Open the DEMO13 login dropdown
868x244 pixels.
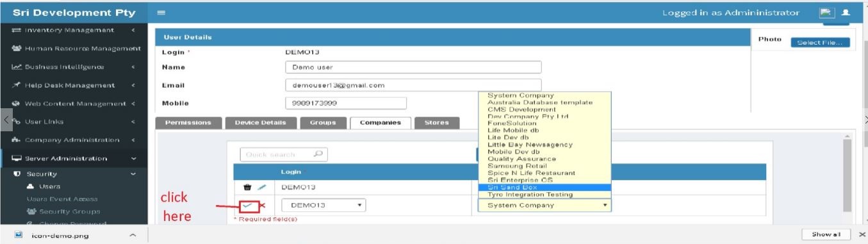[x=323, y=206]
